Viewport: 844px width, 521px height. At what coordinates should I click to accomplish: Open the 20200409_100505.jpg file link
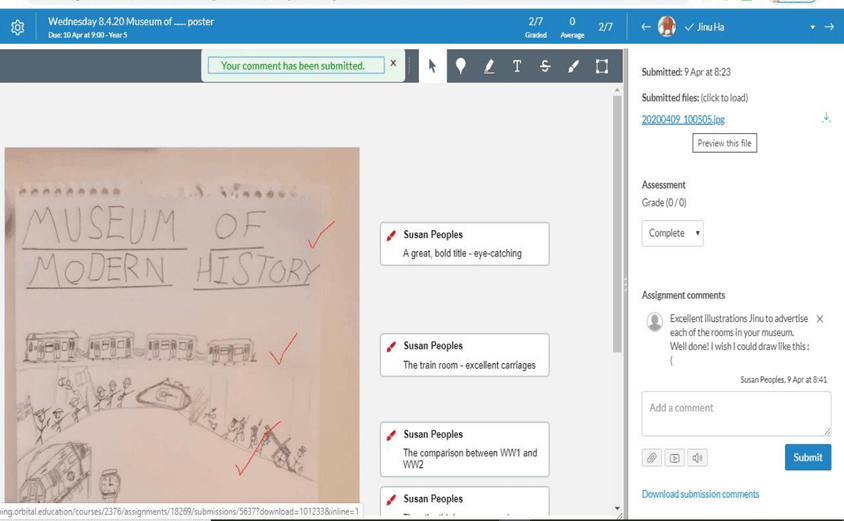(x=683, y=119)
